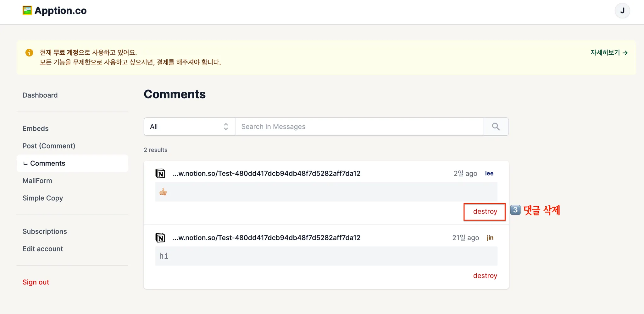Screen dimensions: 644x314
Task: Click the search magnifier icon button
Action: click(x=496, y=127)
